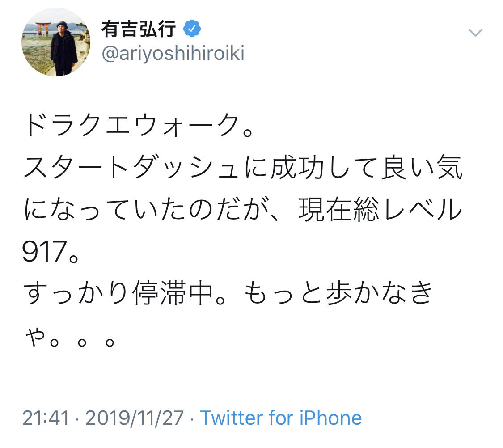Click the blue verified badge
Image resolution: width=503 pixels, height=448 pixels.
[x=192, y=30]
